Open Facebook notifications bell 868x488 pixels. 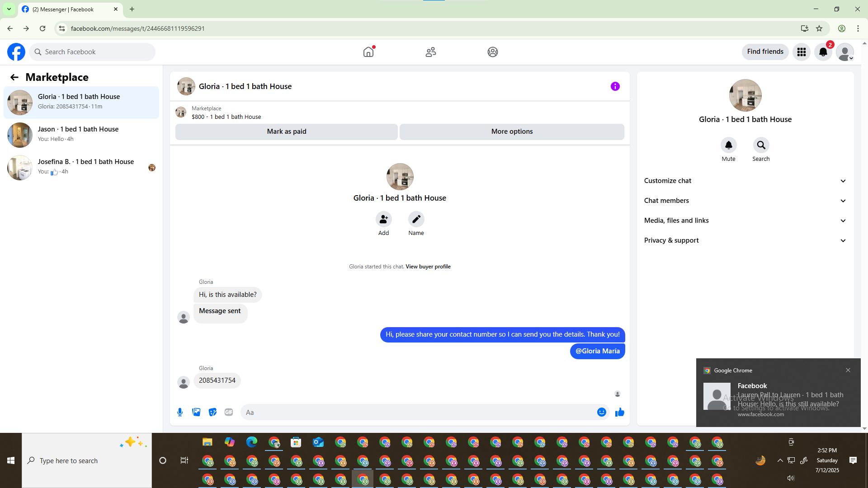(823, 52)
